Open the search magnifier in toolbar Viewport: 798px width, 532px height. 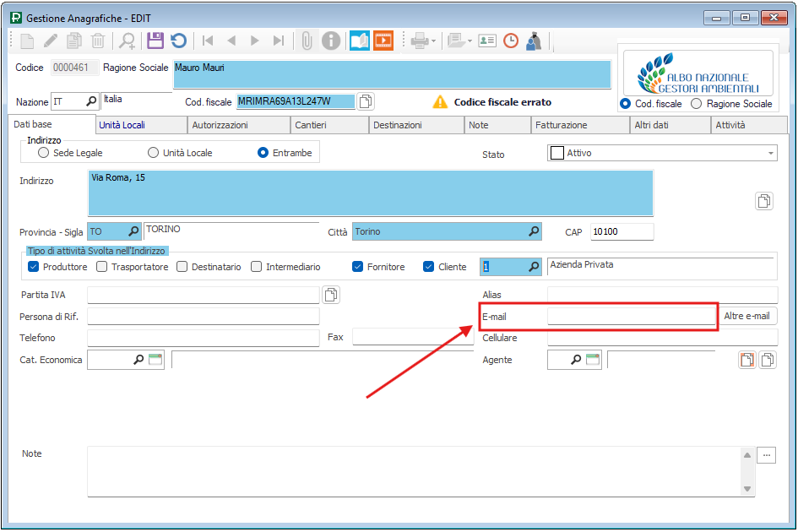pos(127,41)
